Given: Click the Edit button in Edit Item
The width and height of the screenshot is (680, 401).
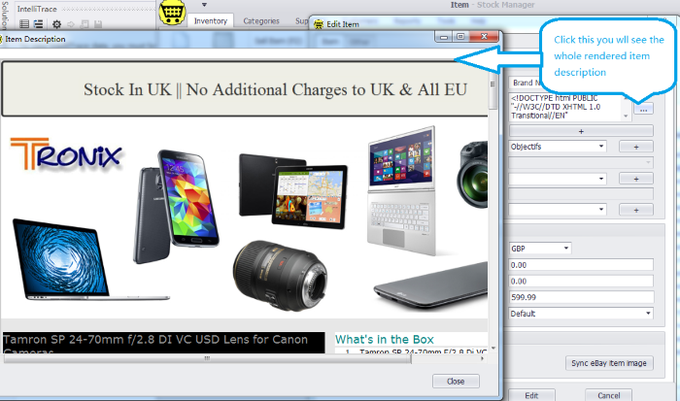Looking at the screenshot, I should (x=532, y=395).
